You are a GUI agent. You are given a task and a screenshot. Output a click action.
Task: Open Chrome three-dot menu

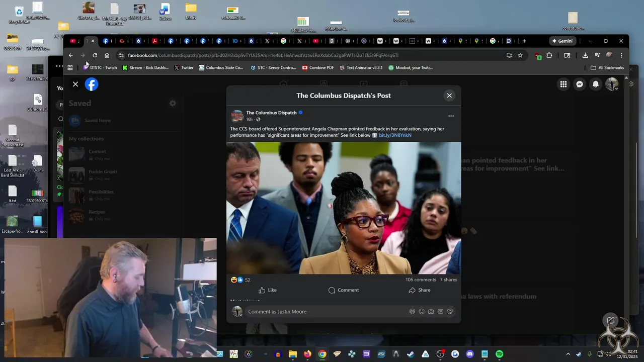(x=621, y=55)
